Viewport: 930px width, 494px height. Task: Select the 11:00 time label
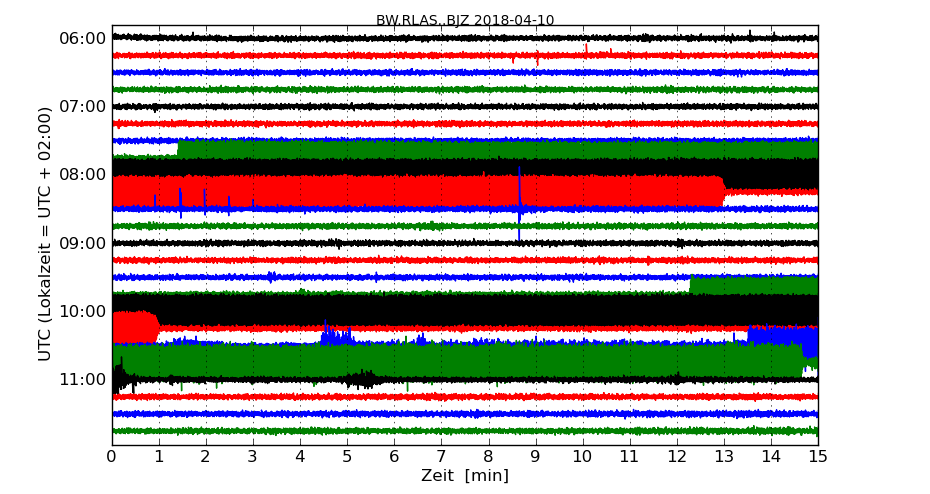coord(83,379)
